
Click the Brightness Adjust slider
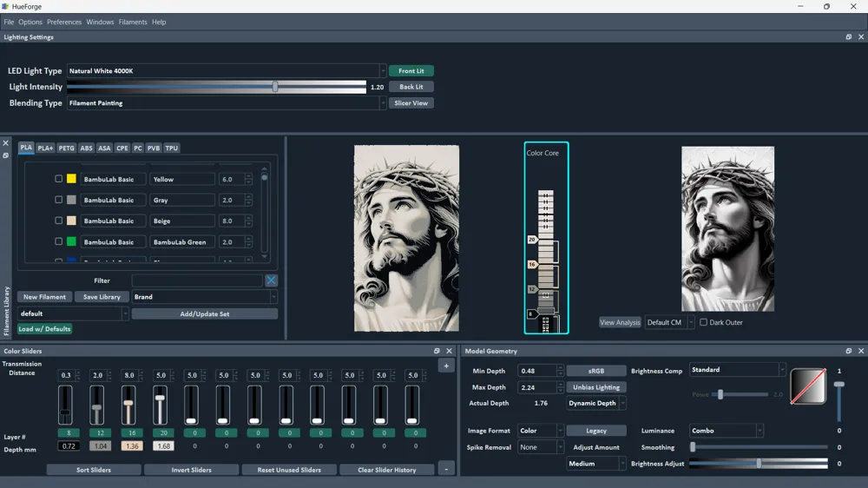tap(759, 464)
